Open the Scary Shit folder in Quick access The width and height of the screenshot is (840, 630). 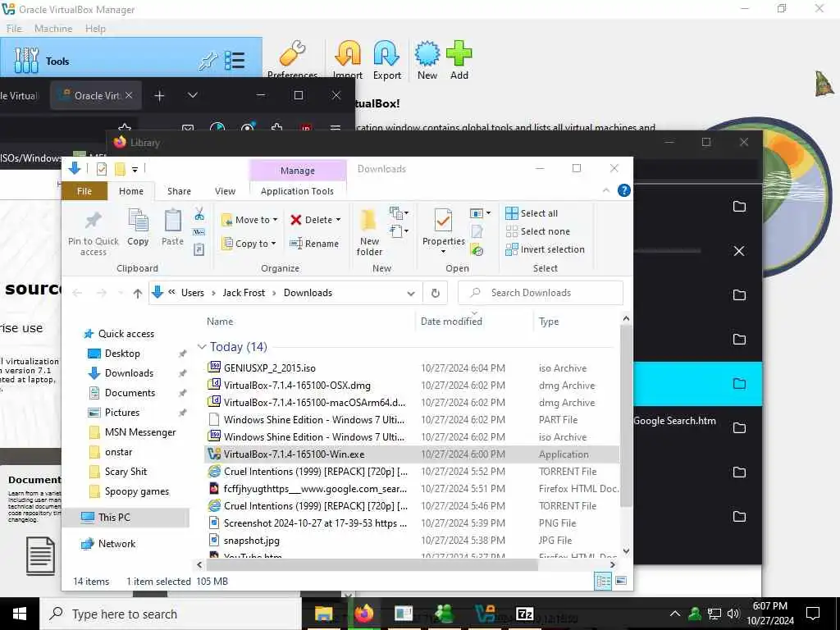(x=126, y=472)
